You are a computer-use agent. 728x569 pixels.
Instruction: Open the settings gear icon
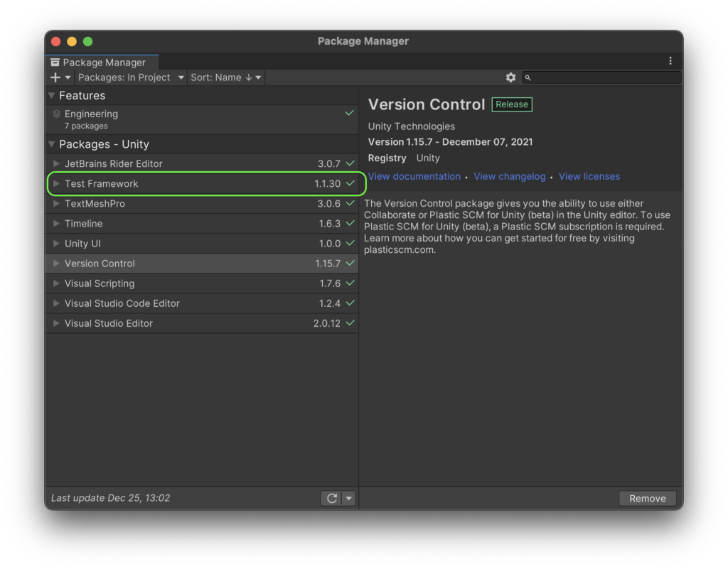pos(510,77)
